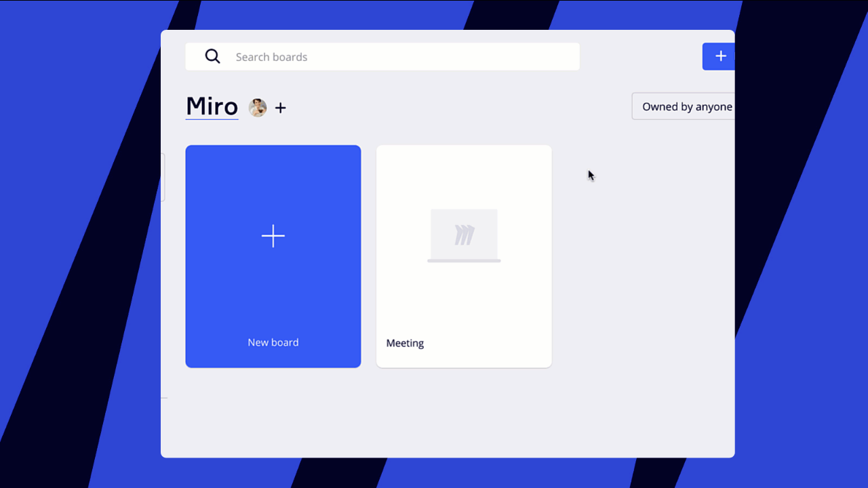The height and width of the screenshot is (488, 868).
Task: Click the team member profile avatar
Action: 257,107
